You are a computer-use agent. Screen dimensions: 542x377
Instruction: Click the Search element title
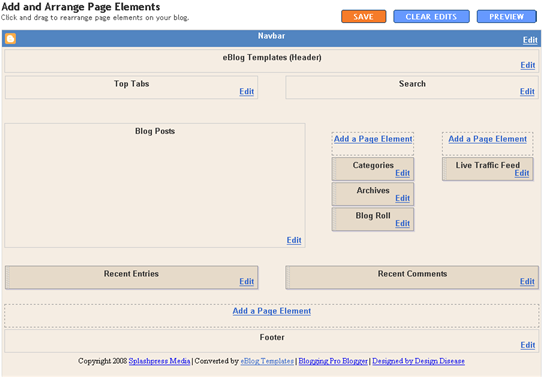[x=412, y=84]
